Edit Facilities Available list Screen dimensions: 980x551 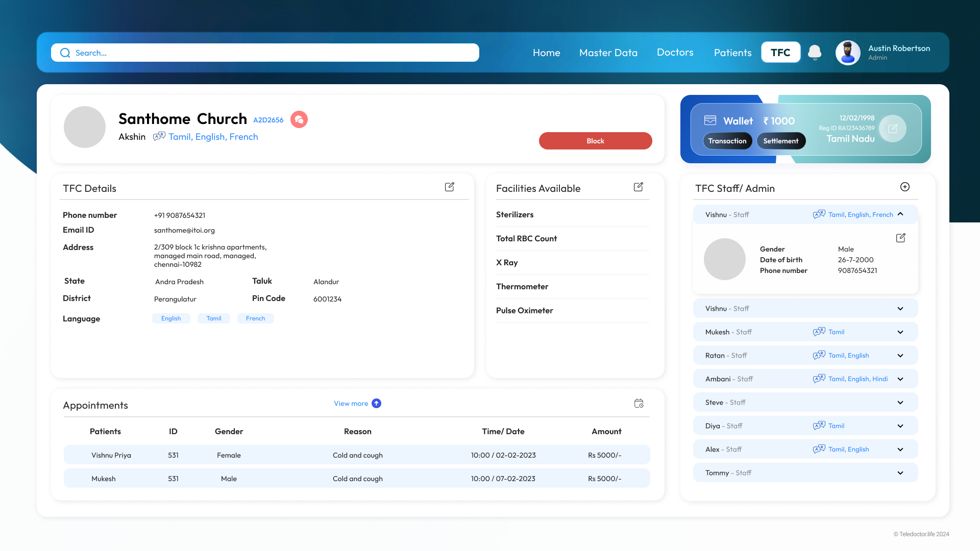[639, 187]
